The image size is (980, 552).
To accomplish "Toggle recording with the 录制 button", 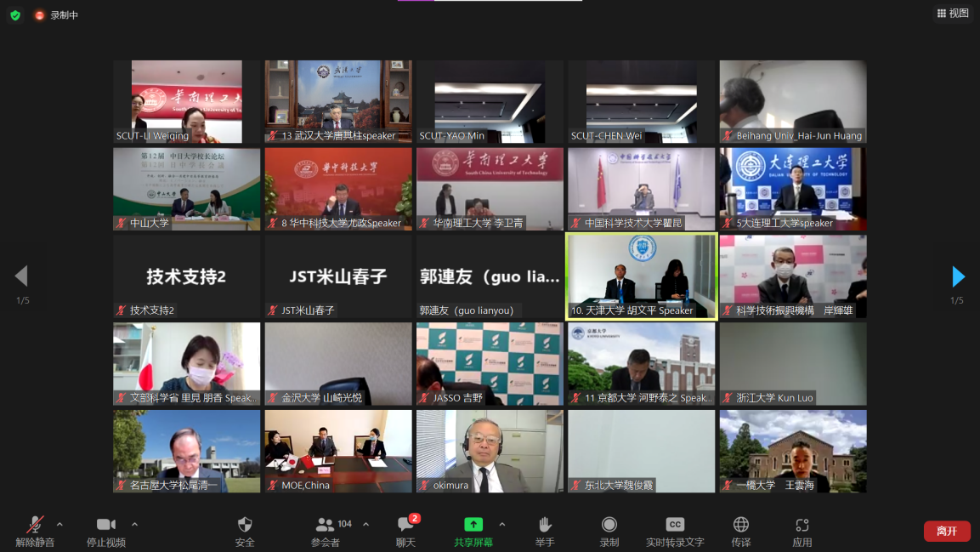I will (609, 526).
